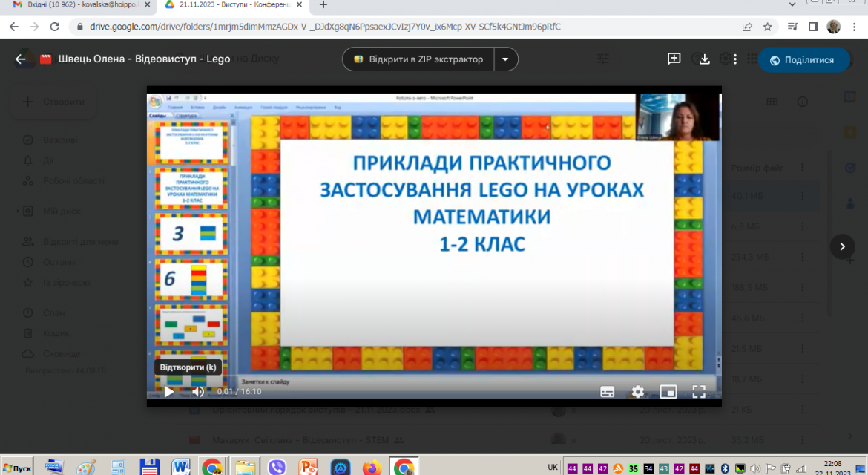Click the Поділитися share button
The image size is (868, 475).
coord(803,60)
